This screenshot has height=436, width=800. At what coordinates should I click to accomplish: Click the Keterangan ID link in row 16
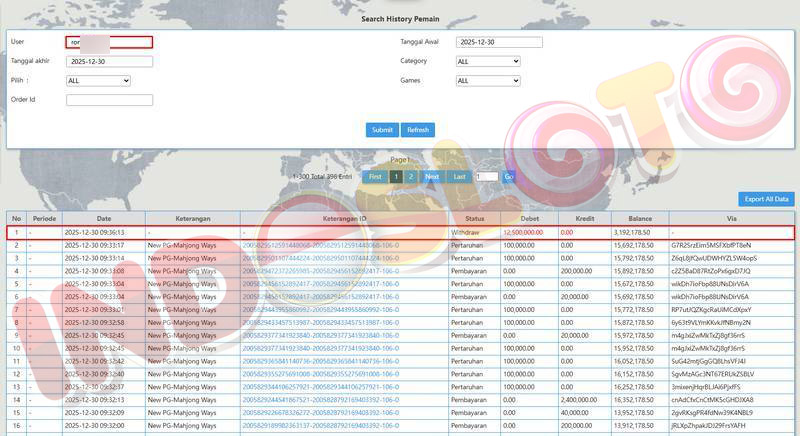(x=319, y=425)
